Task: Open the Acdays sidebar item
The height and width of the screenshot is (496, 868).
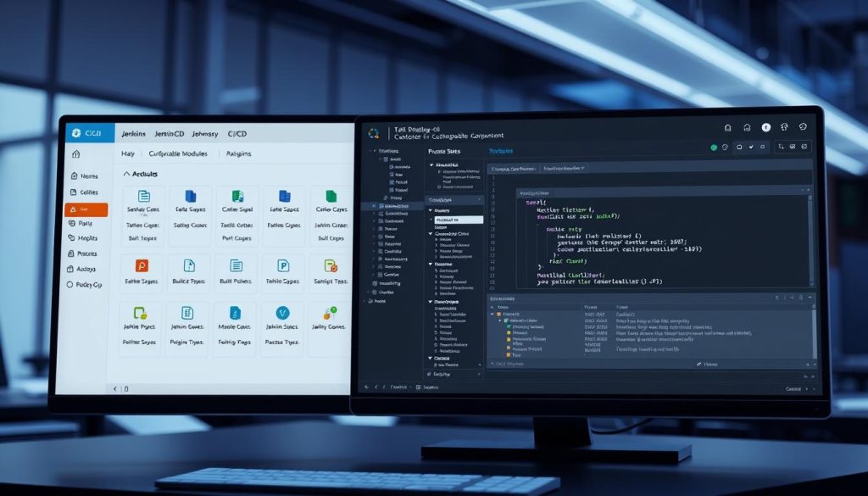Action: tap(81, 269)
